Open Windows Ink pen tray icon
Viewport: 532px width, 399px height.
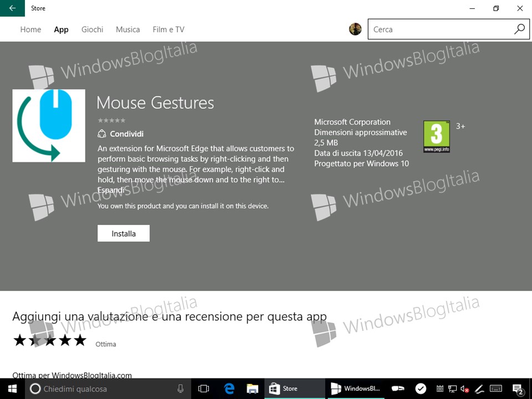(479, 389)
